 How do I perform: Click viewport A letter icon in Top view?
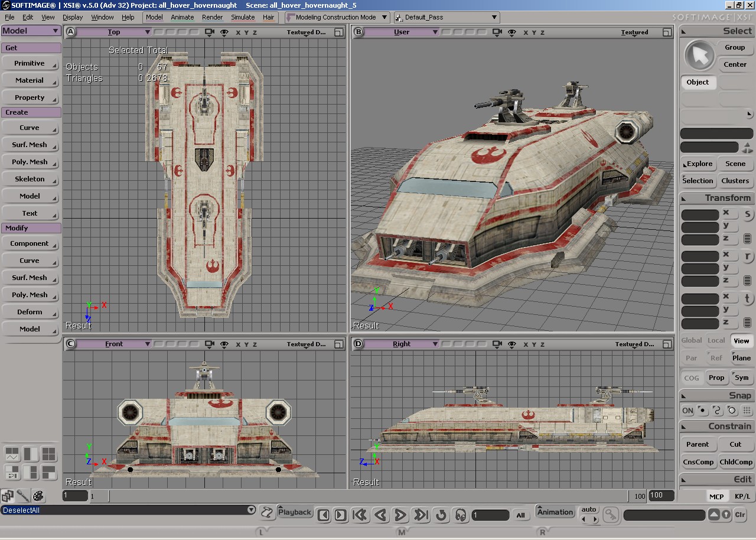(71, 32)
